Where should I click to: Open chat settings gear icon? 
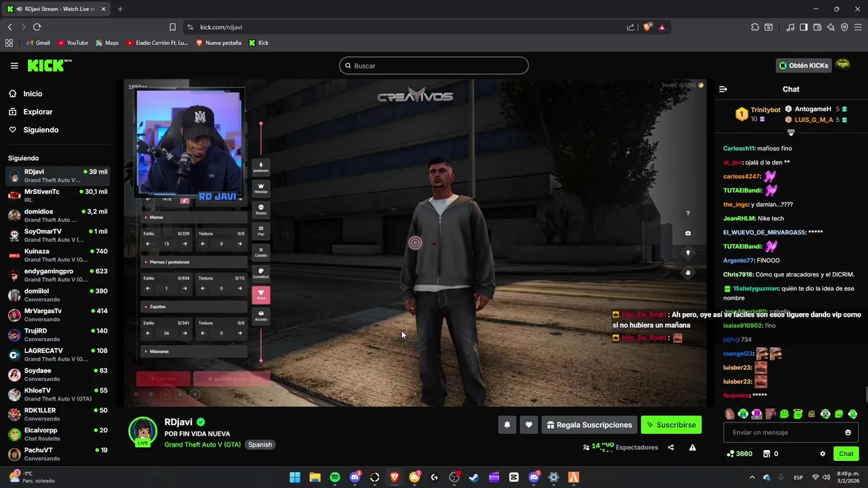coord(823,453)
